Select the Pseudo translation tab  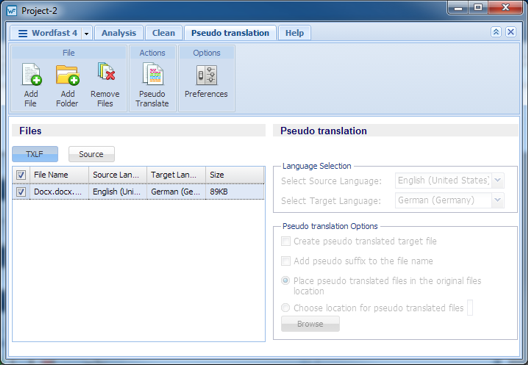pyautogui.click(x=230, y=33)
